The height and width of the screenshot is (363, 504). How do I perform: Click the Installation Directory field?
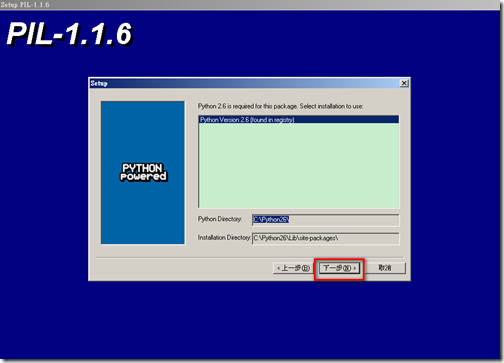click(325, 239)
